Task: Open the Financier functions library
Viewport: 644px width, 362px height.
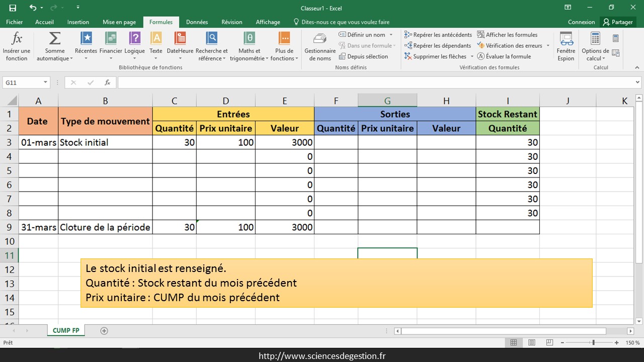Action: (111, 46)
